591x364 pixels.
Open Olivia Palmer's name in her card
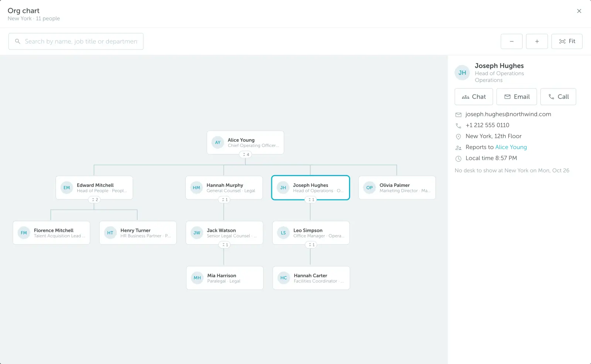tap(394, 185)
